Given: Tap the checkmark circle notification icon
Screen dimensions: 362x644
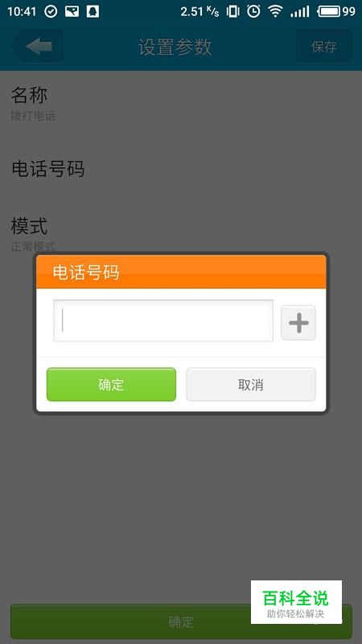Looking at the screenshot, I should [51, 11].
